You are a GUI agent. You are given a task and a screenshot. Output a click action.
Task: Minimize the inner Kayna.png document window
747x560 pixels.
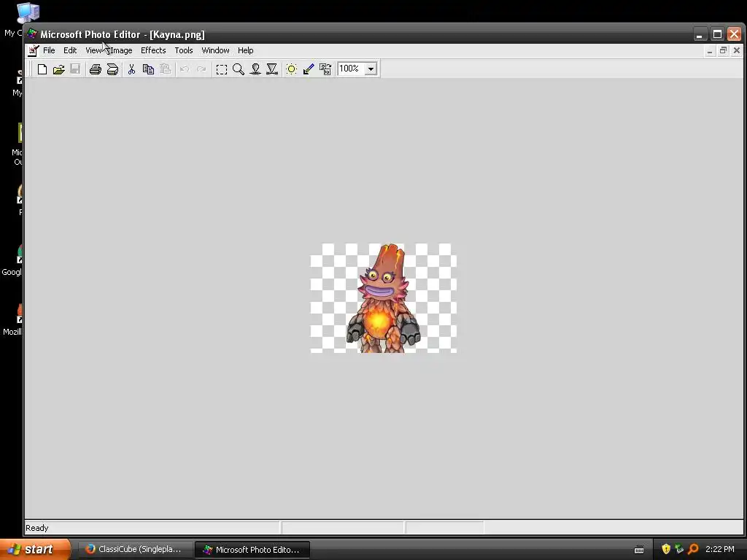pyautogui.click(x=710, y=50)
